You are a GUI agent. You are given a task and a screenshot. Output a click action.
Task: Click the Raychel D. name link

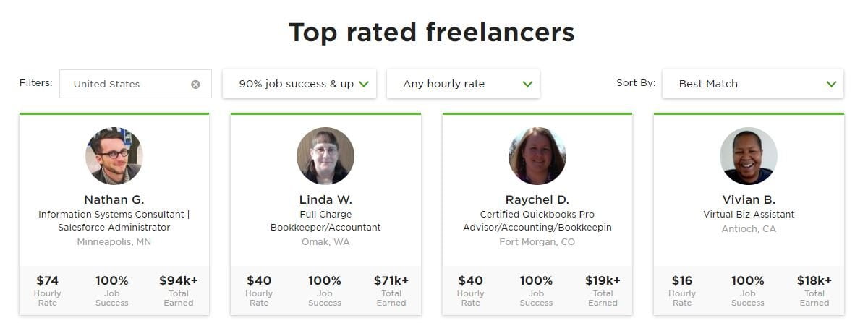[537, 199]
